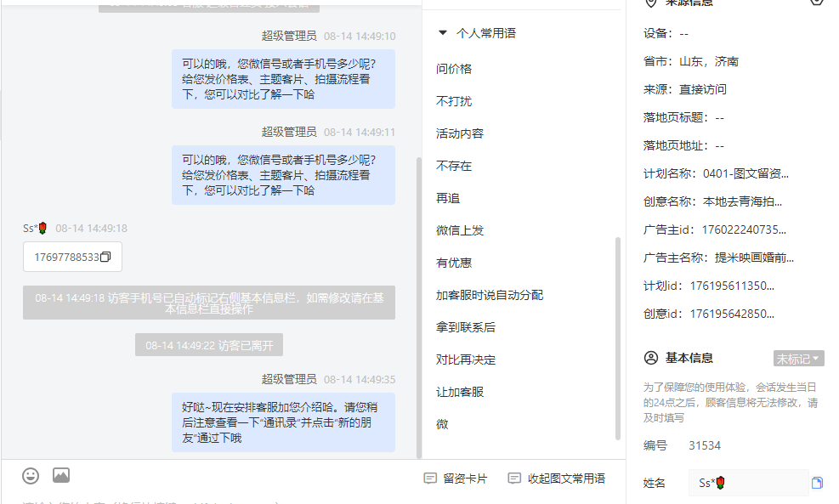839x504 pixels.
Task: Click the 好哒~现在安排客服 message bubble
Action: pyautogui.click(x=284, y=422)
